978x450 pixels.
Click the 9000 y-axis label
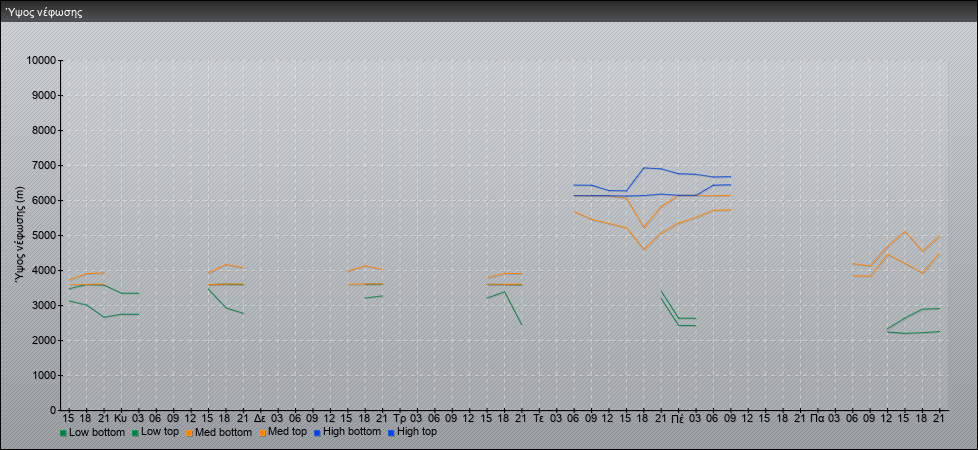click(44, 95)
